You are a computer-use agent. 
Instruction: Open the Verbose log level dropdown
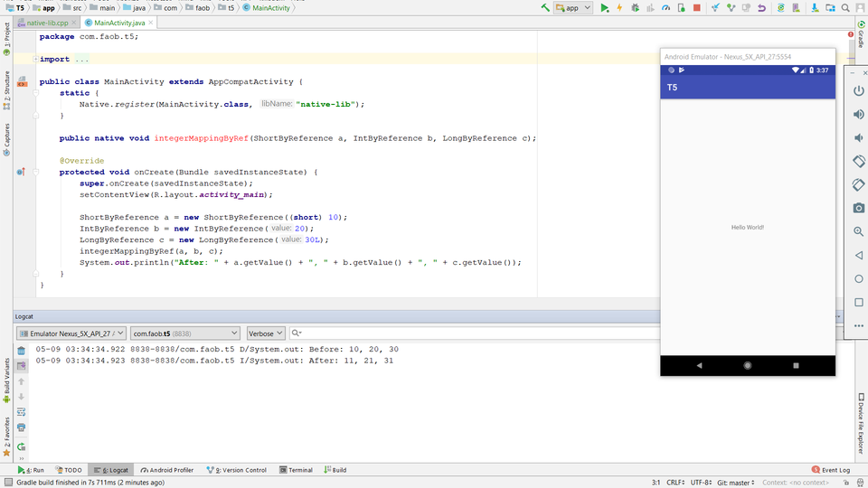tap(266, 333)
